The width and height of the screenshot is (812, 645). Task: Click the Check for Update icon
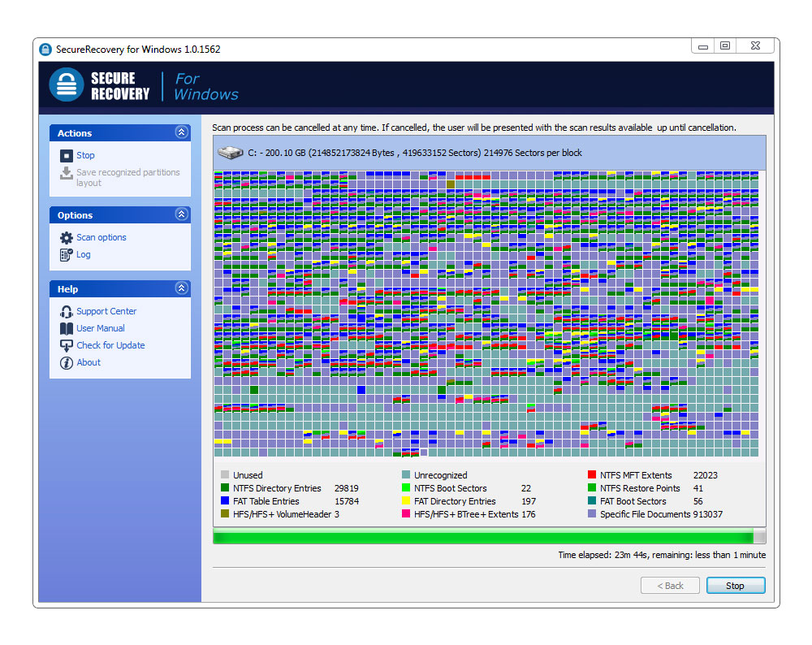coord(67,345)
